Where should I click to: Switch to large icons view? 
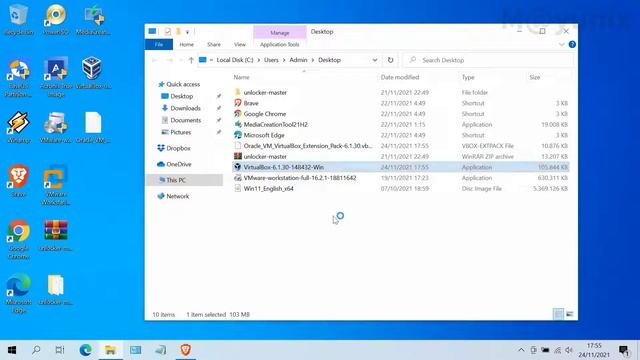[x=570, y=314]
